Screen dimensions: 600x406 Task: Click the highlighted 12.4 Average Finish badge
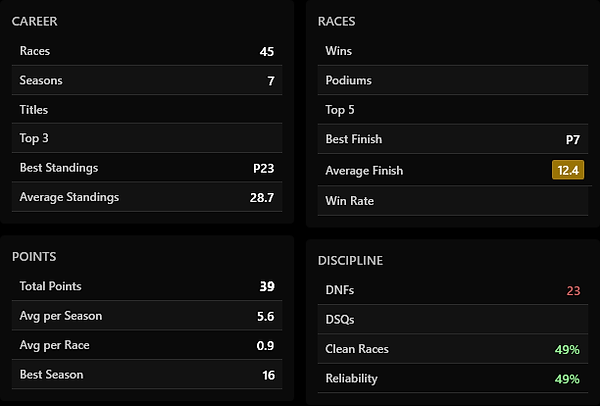point(567,170)
